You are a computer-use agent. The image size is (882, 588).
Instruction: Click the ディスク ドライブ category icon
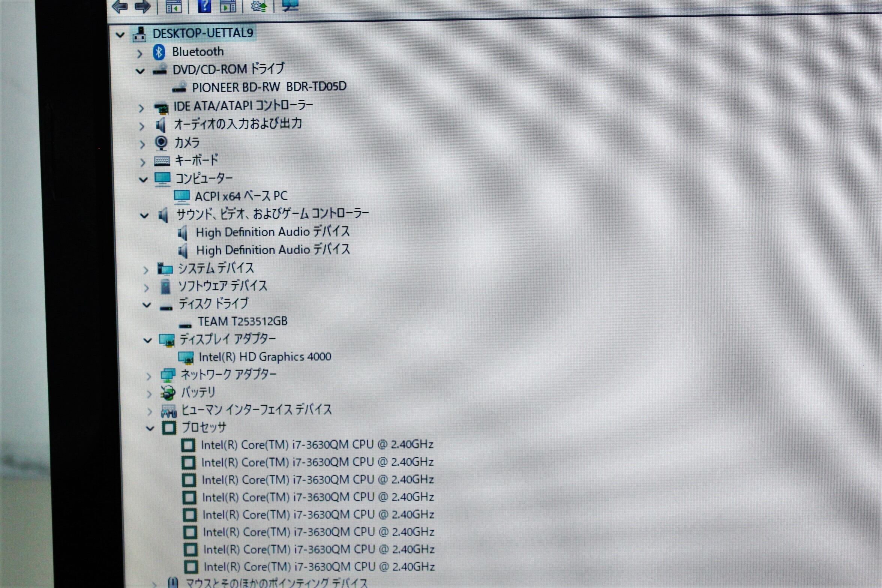[166, 307]
